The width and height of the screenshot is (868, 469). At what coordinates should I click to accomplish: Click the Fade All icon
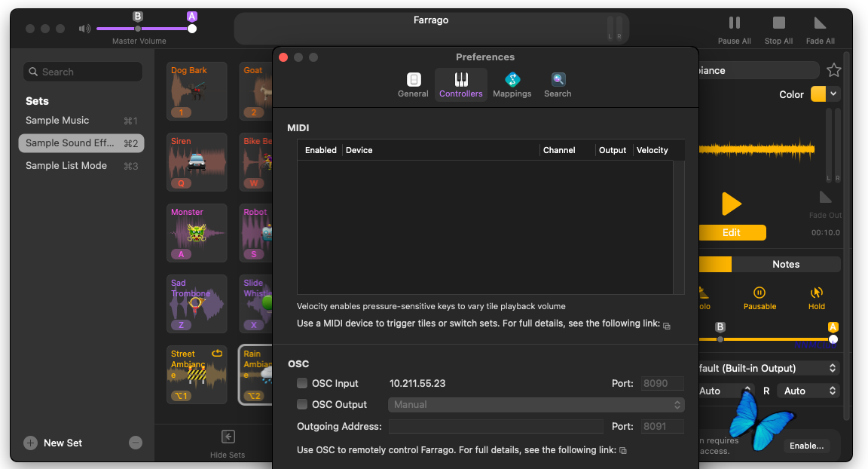[820, 23]
